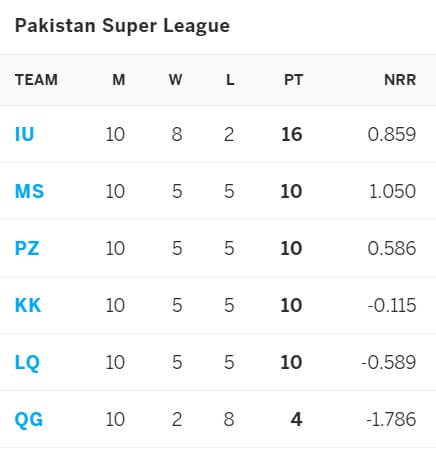436x456 pixels.
Task: Open the QG team link
Action: (x=29, y=419)
